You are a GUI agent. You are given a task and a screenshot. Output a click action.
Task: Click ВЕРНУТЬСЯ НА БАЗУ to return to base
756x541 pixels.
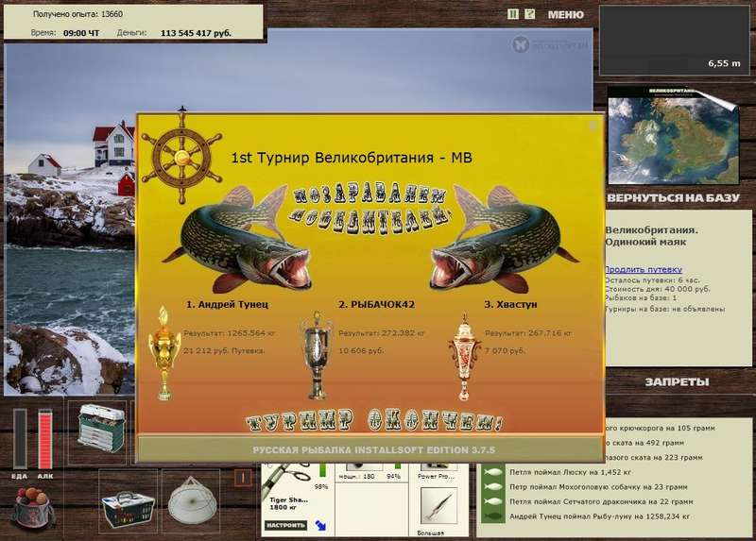tap(673, 197)
